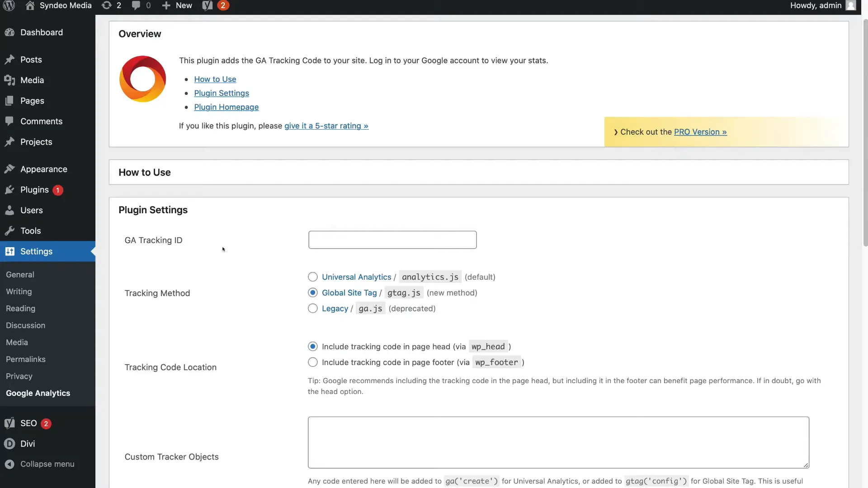Focus the GA Tracking ID field
Image resolution: width=868 pixels, height=488 pixels.
coord(392,240)
